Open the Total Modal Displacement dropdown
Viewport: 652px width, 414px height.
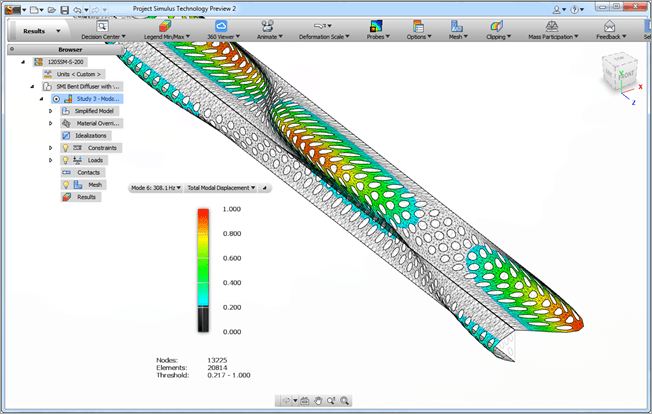tap(221, 188)
